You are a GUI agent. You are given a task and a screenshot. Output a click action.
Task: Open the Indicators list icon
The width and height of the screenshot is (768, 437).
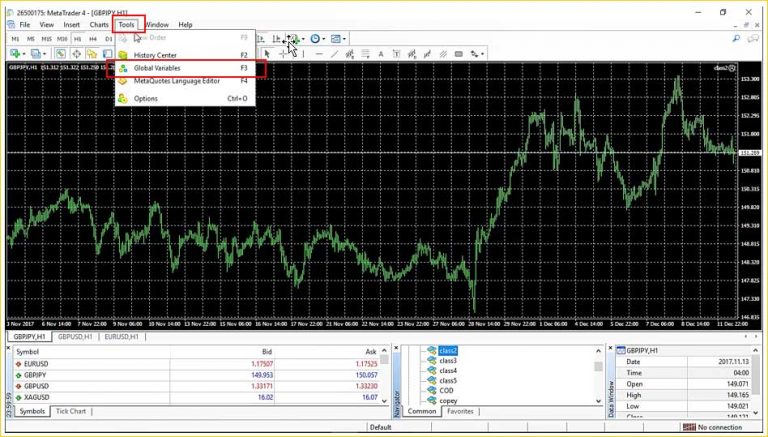coord(295,39)
